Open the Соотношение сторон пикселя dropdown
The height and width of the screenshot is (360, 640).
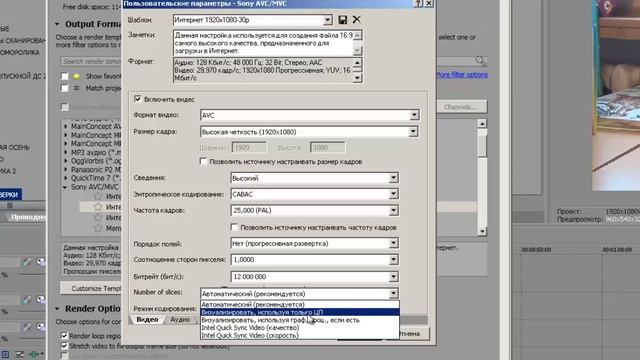pos(393,260)
